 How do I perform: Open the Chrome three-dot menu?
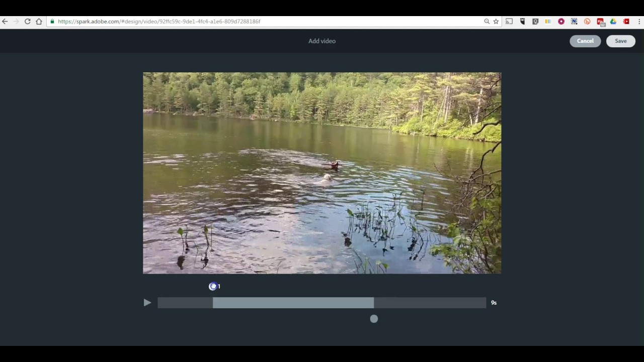639,22
